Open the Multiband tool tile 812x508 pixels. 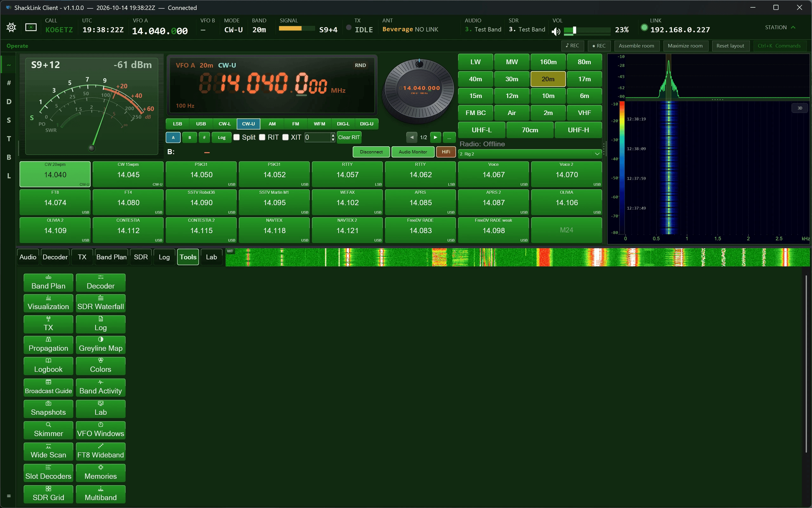coord(101,494)
